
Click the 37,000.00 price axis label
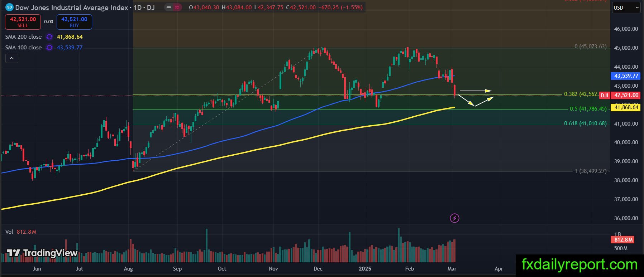[626, 199]
